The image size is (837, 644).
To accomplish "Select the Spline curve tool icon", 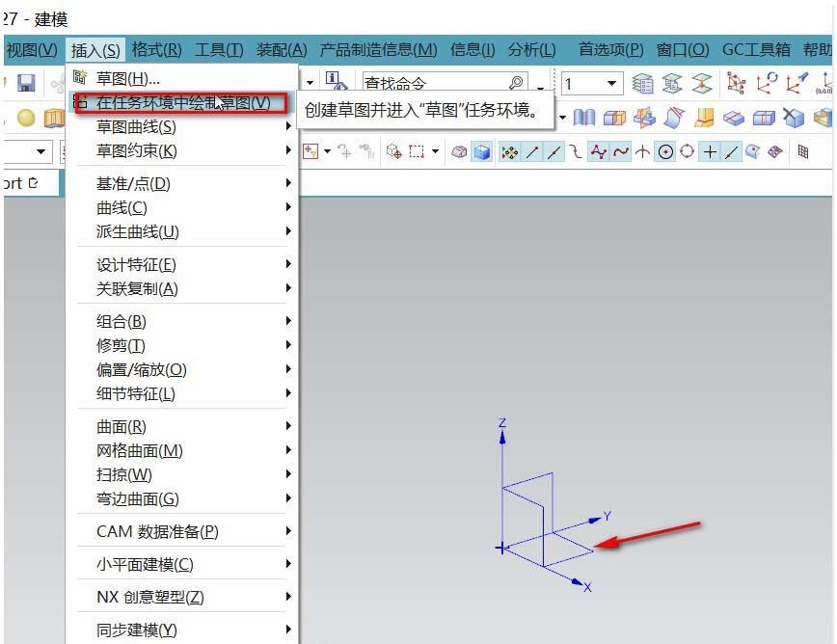I will [x=596, y=151].
